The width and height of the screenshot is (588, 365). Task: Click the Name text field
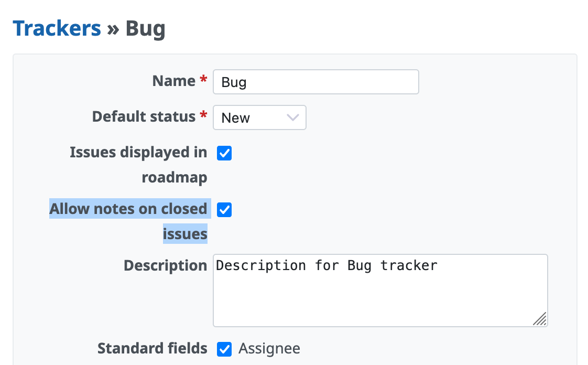315,82
